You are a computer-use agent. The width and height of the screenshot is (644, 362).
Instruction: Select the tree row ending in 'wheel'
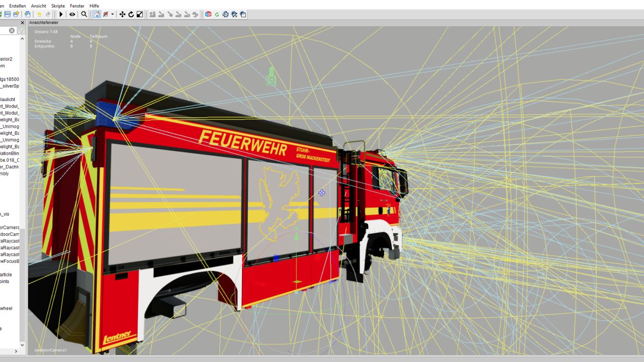(6, 309)
